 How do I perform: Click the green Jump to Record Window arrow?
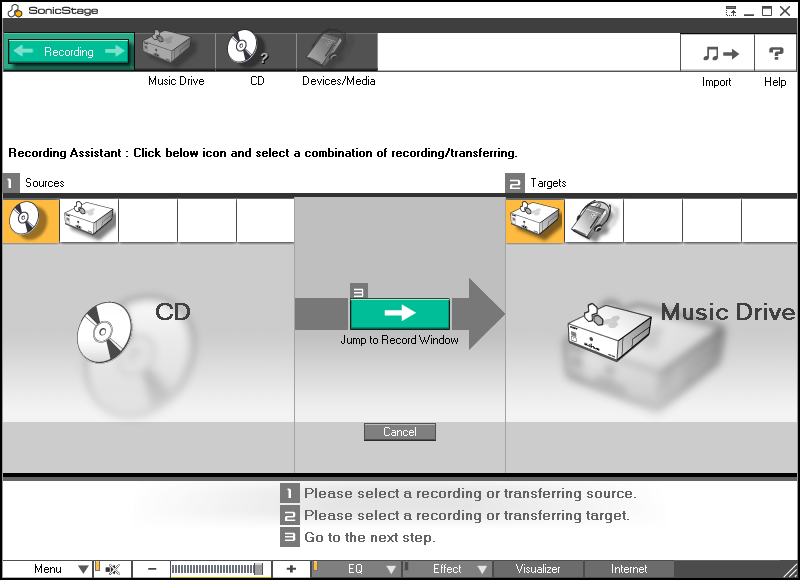tap(399, 314)
